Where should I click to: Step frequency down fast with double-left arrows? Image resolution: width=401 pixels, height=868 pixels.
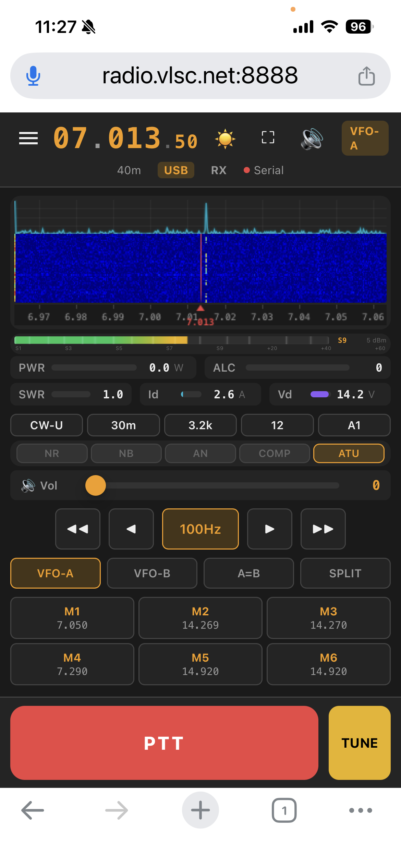click(78, 529)
